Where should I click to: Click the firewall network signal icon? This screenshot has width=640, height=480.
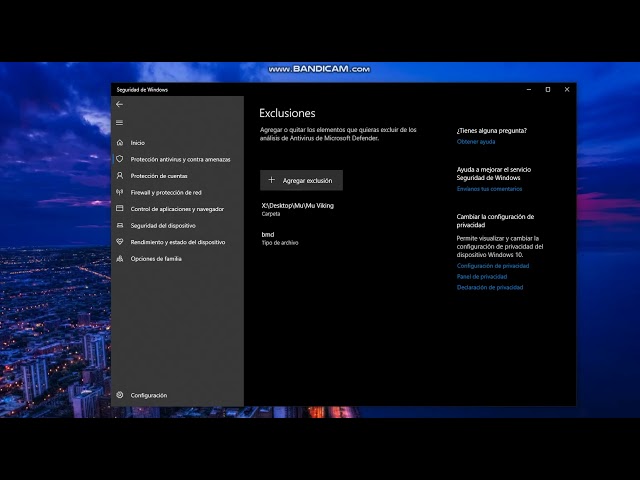[120, 192]
